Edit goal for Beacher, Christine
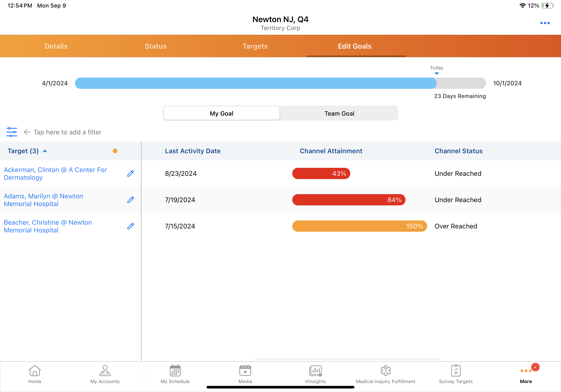561x392 pixels. pos(130,226)
